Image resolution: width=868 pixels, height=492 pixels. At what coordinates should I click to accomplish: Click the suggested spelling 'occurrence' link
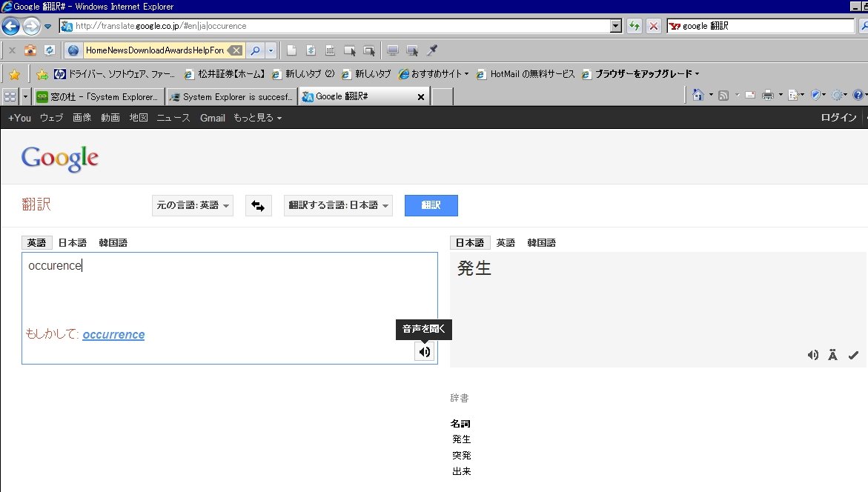pyautogui.click(x=113, y=335)
